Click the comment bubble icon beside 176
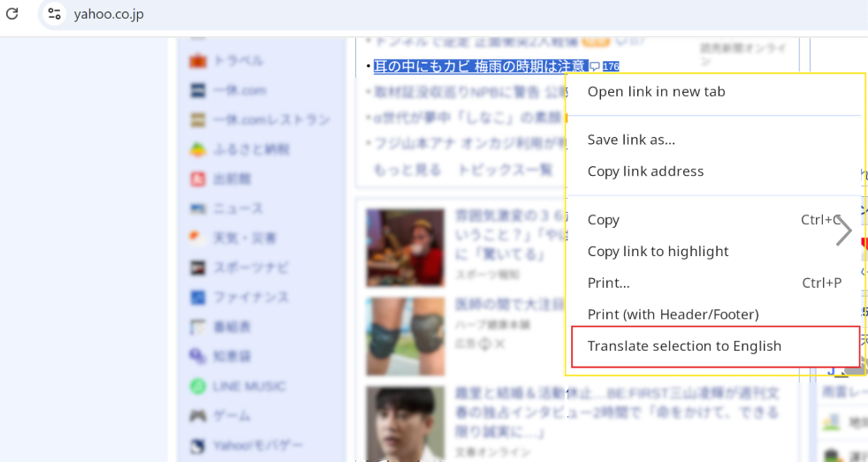Viewport: 868px width, 462px height. [595, 66]
